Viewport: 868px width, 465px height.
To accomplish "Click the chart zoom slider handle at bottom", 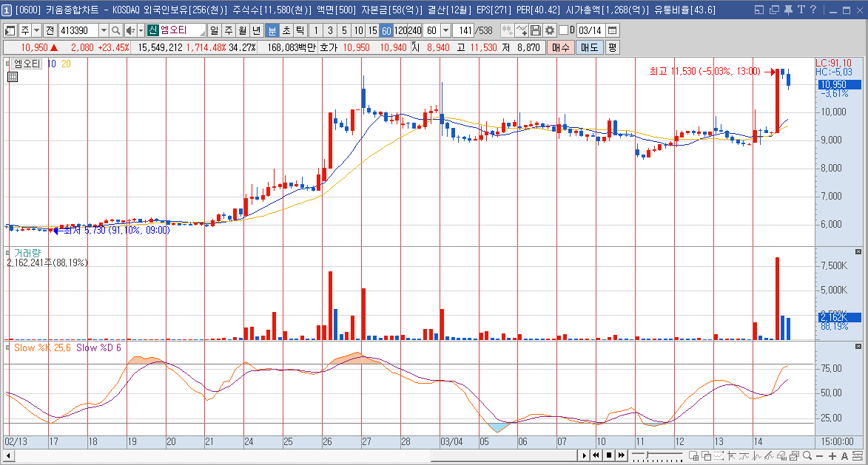I will point(648,455).
